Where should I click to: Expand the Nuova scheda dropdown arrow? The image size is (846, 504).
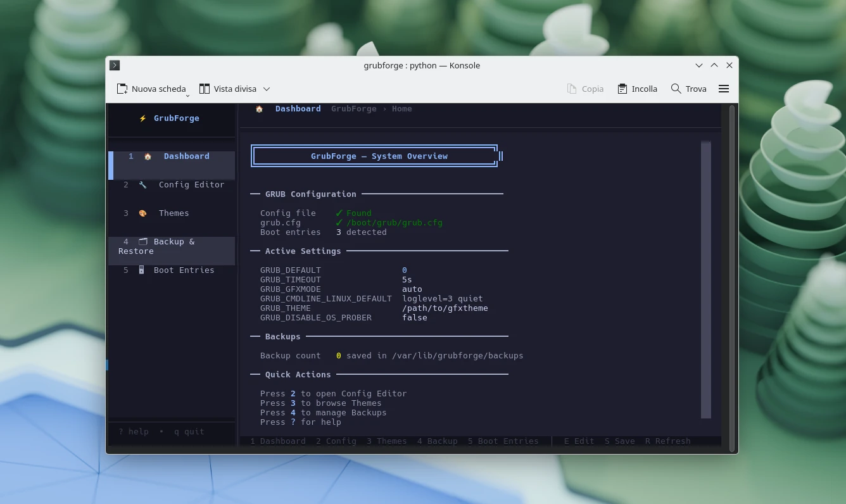187,94
